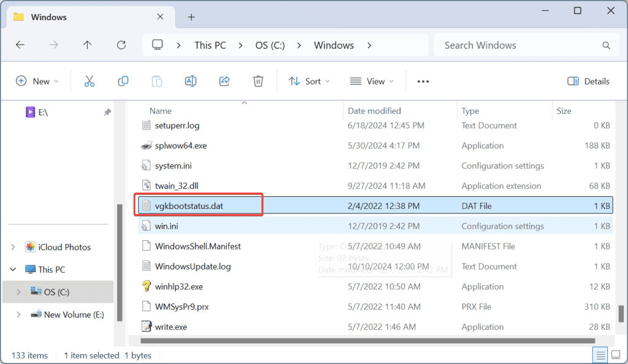Click the Delete trash can icon
This screenshot has width=628, height=364.
258,82
